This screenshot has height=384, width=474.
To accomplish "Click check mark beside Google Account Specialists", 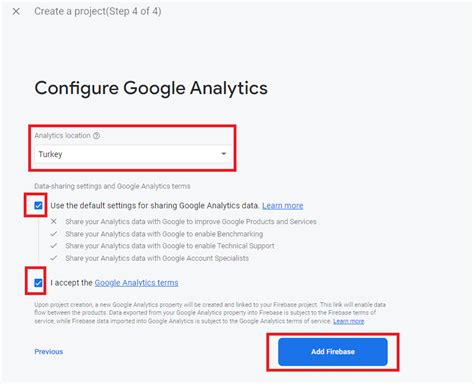I will click(x=54, y=258).
